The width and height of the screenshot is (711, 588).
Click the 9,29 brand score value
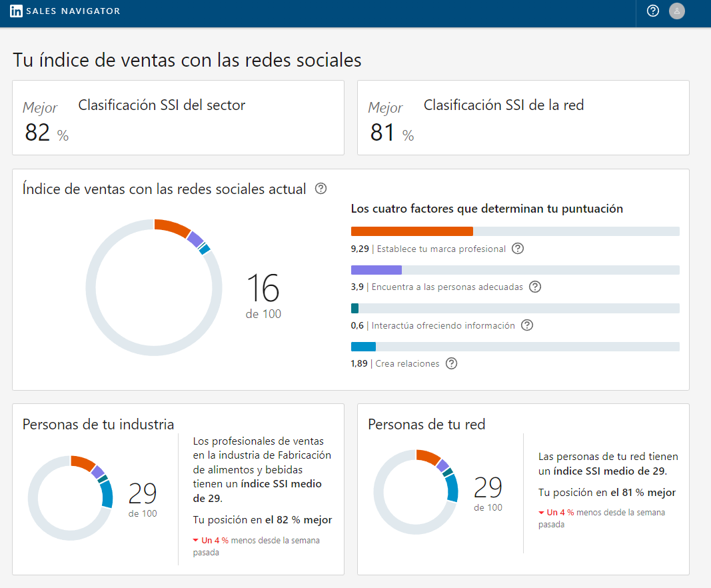point(360,249)
